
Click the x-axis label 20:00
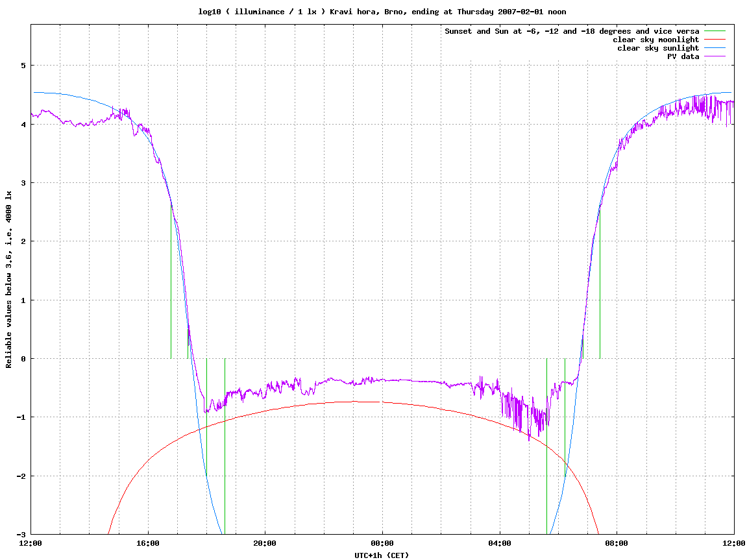[265, 543]
